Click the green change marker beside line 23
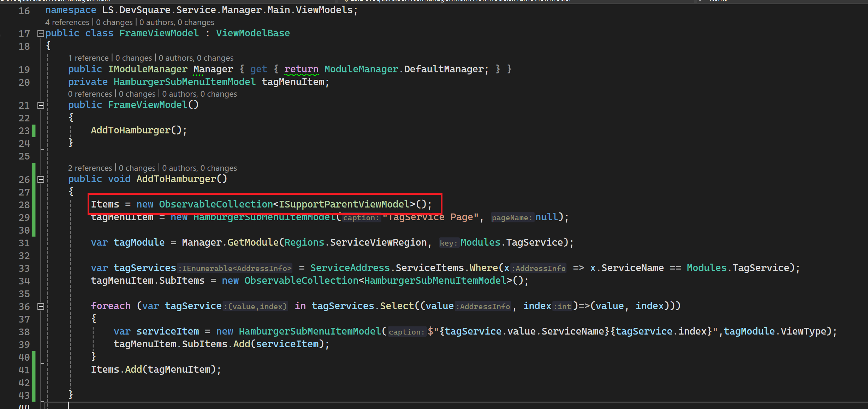Image resolution: width=868 pixels, height=409 pixels. (x=34, y=131)
